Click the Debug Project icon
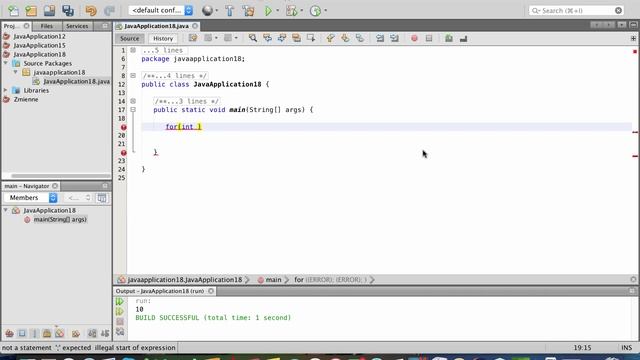 [291, 11]
